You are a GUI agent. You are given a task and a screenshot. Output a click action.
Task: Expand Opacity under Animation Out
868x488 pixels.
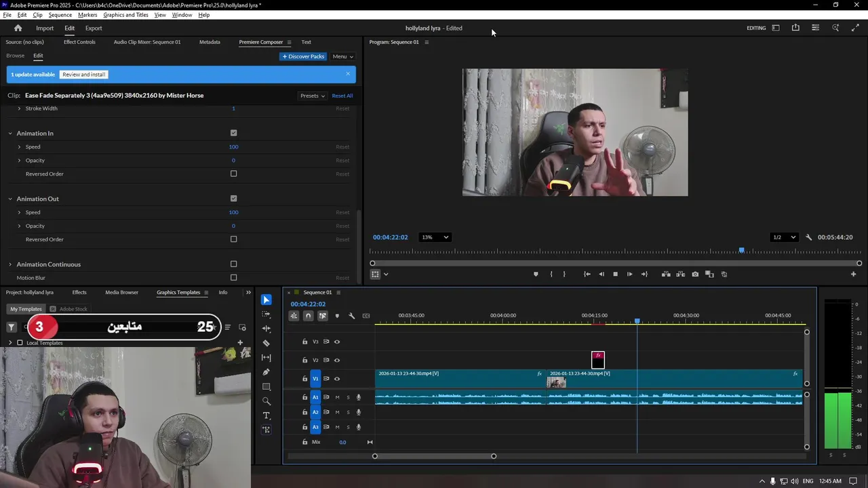19,226
